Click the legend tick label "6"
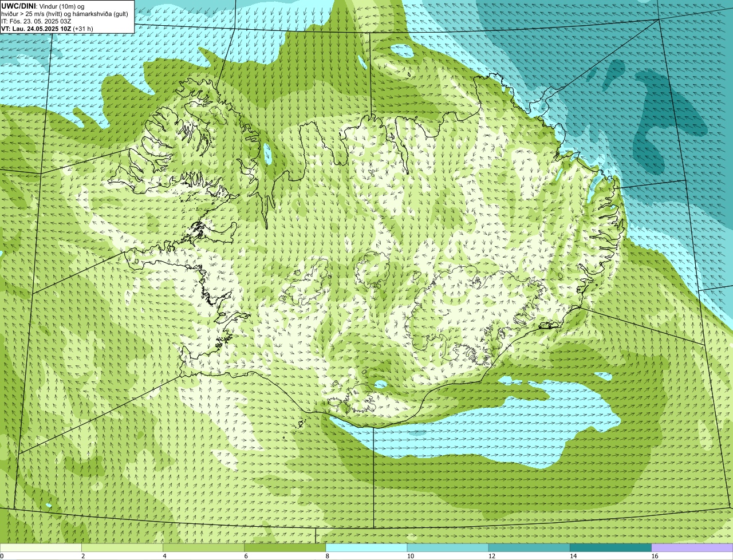This screenshot has height=560, width=733. 246,556
